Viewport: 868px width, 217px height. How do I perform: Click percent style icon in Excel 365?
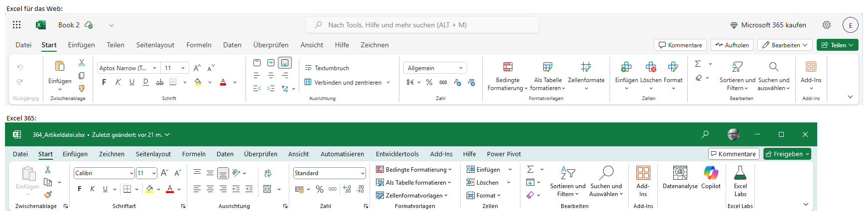[x=320, y=189]
